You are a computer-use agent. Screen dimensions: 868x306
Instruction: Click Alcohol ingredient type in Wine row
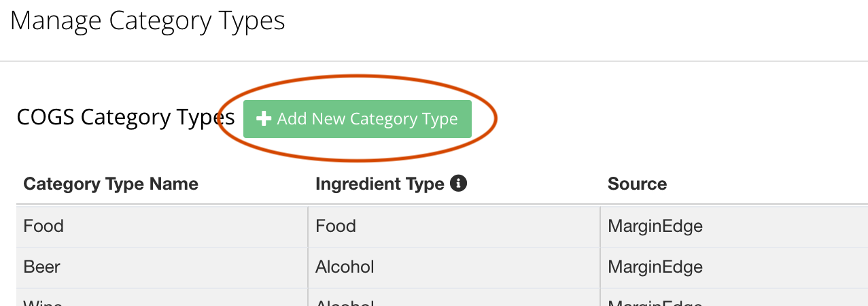click(x=345, y=302)
